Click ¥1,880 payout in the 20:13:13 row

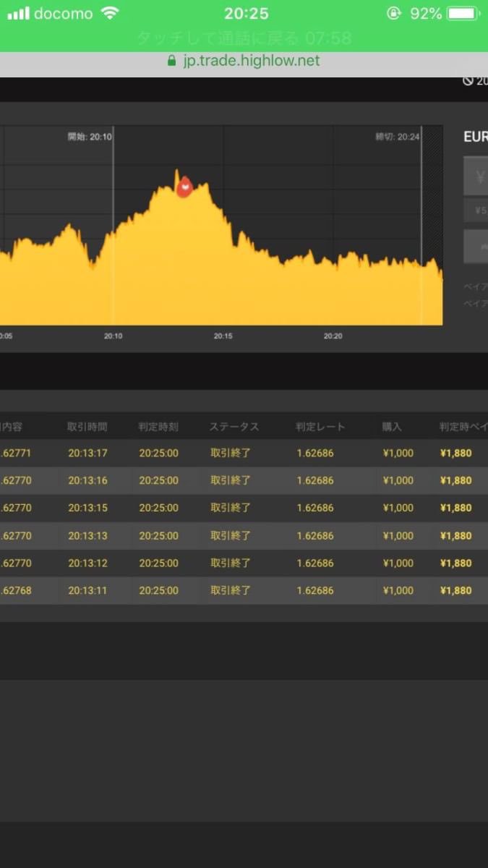[455, 535]
